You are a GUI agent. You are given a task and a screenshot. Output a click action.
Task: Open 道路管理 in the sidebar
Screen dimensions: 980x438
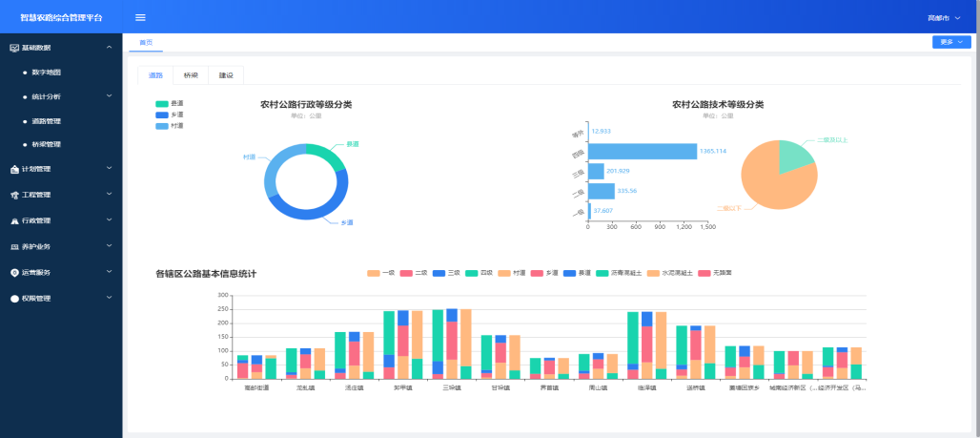tap(46, 121)
